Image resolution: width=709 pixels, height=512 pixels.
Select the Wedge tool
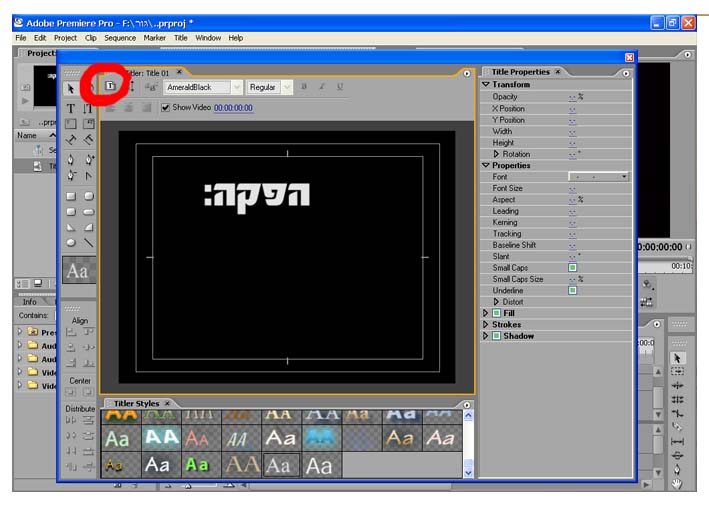coord(71,227)
